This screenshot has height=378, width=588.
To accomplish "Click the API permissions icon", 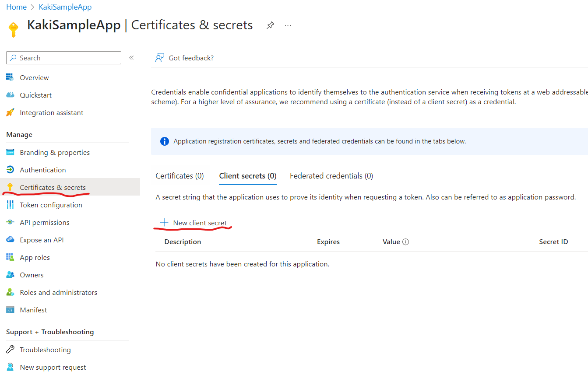I will point(10,222).
